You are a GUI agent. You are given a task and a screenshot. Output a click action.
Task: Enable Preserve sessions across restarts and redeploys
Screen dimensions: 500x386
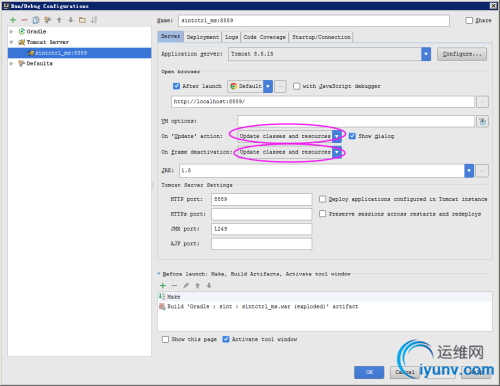322,214
